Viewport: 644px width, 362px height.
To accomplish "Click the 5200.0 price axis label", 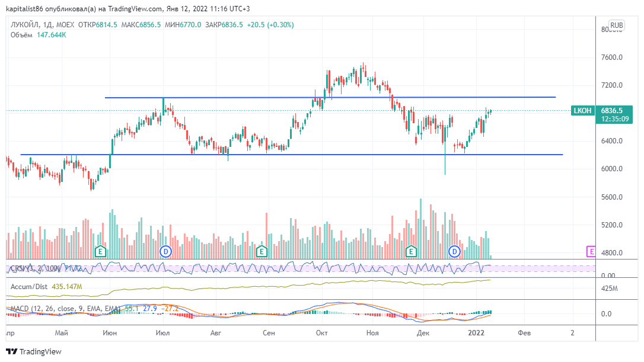I will tap(611, 225).
